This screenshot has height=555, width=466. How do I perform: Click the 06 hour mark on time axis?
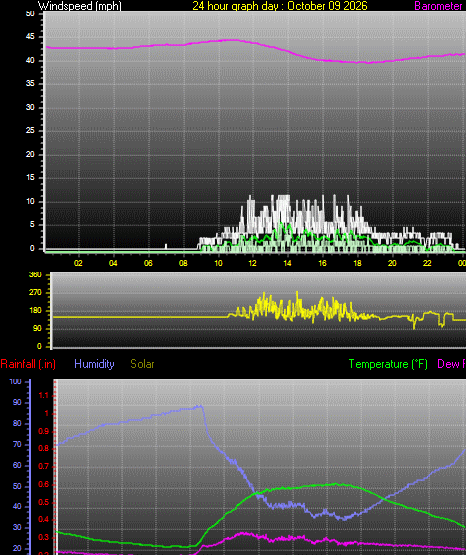(148, 263)
